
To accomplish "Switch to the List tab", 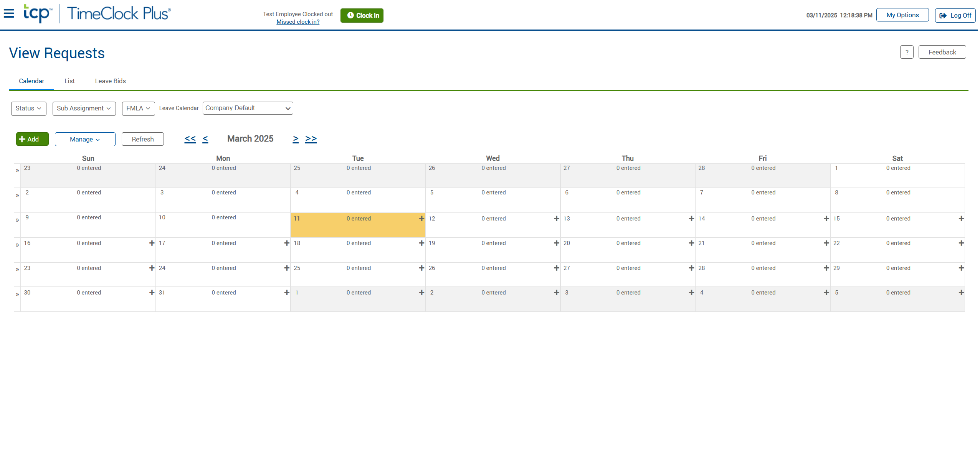I will 69,81.
